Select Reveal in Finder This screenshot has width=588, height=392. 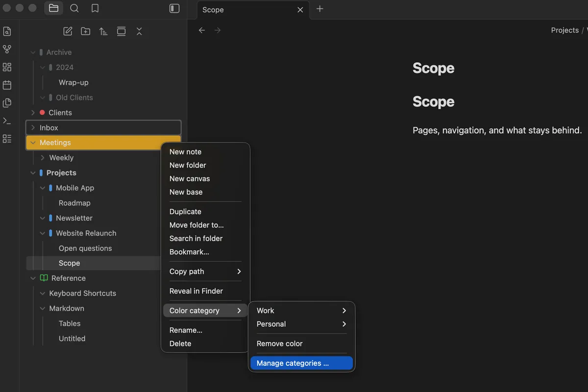coord(205,291)
